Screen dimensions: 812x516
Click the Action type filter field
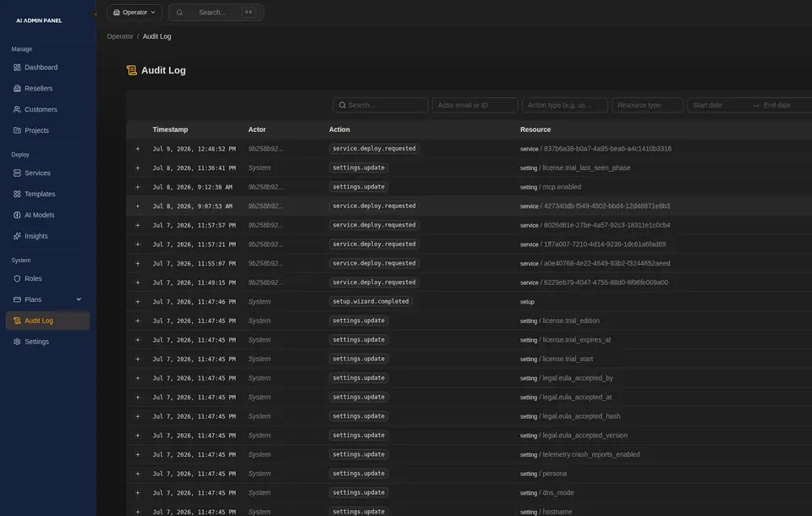tap(565, 105)
